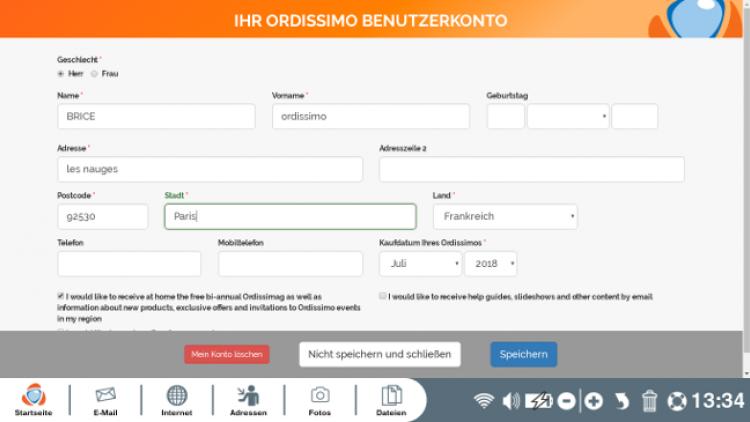Click the Wi-Fi status icon
Image resolution: width=750 pixels, height=422 pixels.
tap(484, 400)
